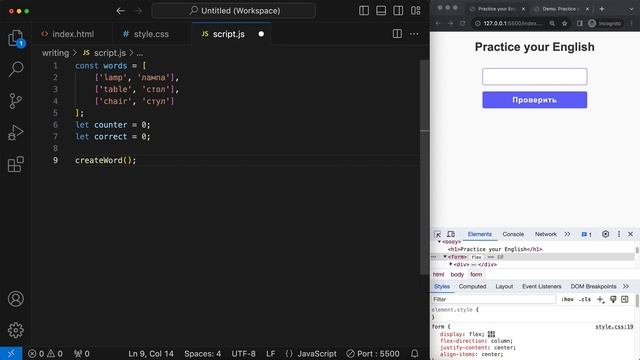Select the Computed styles pane tab
The height and width of the screenshot is (360, 640).
click(x=472, y=287)
